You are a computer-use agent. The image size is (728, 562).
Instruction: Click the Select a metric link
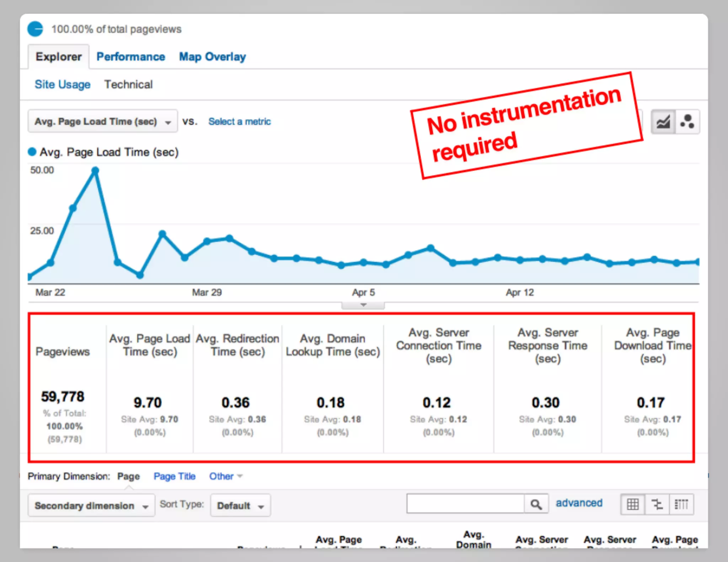(239, 121)
